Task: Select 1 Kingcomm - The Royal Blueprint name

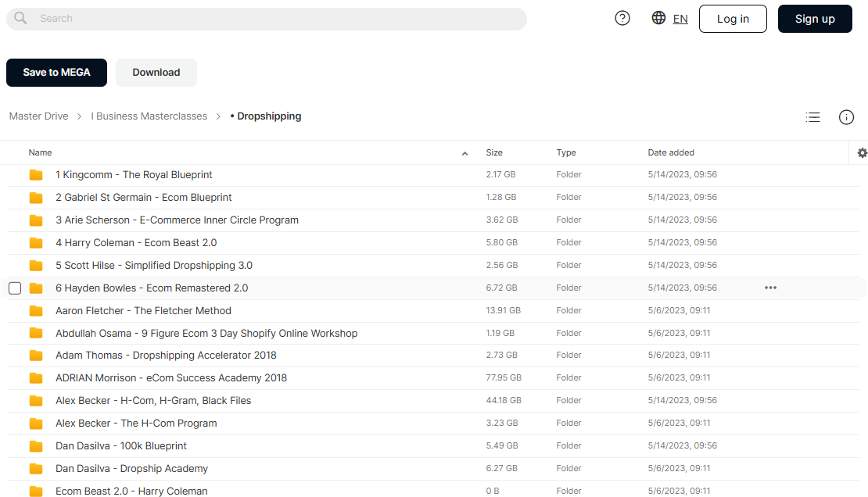Action: click(134, 175)
